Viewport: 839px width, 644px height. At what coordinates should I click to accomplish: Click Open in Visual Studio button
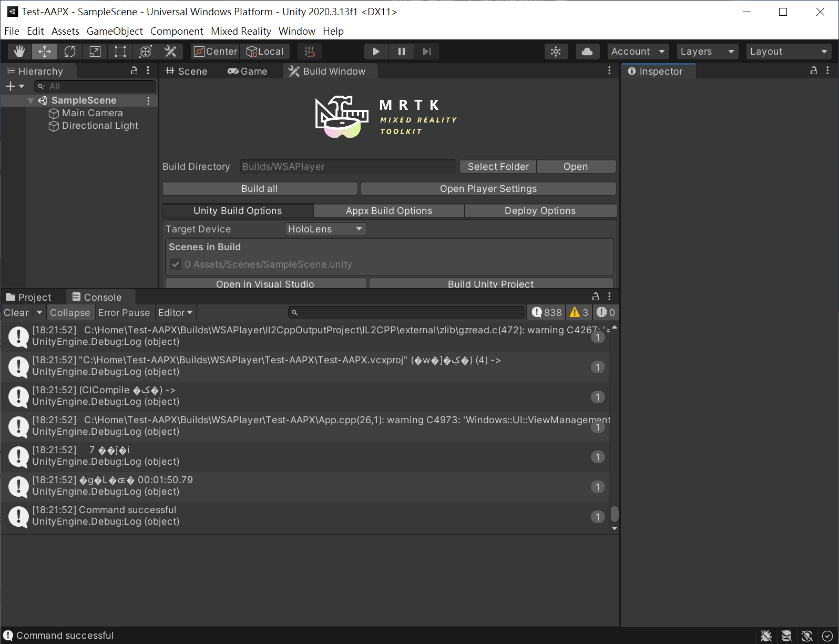(x=265, y=284)
